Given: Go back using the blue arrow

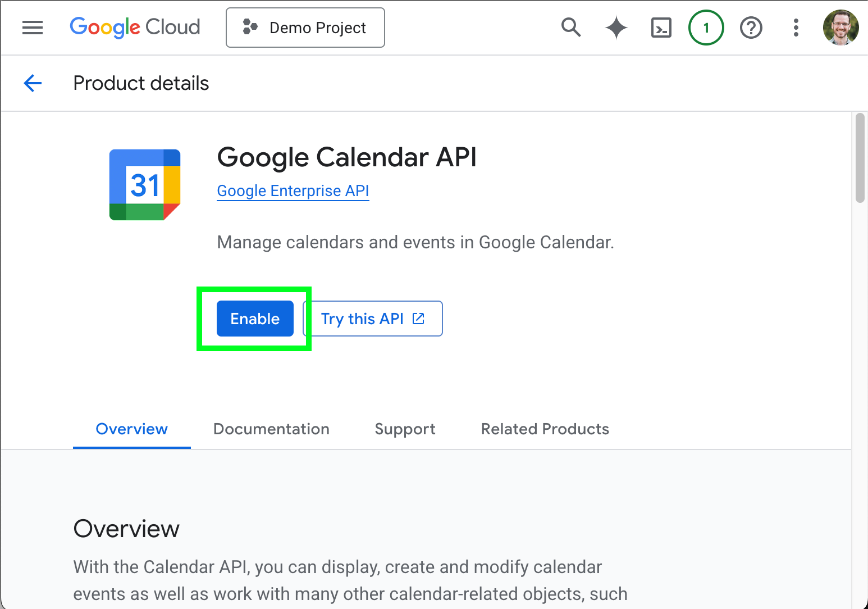Looking at the screenshot, I should pyautogui.click(x=32, y=83).
